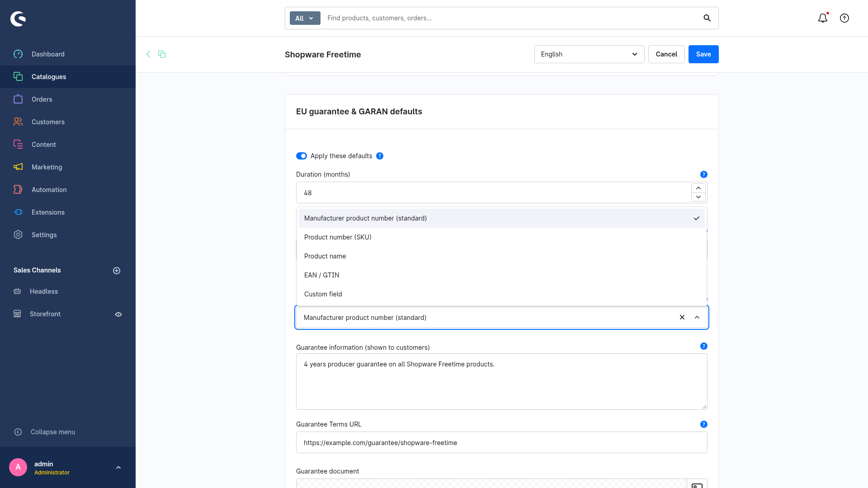
Task: Open the Catalogues menu item
Action: pyautogui.click(x=68, y=77)
